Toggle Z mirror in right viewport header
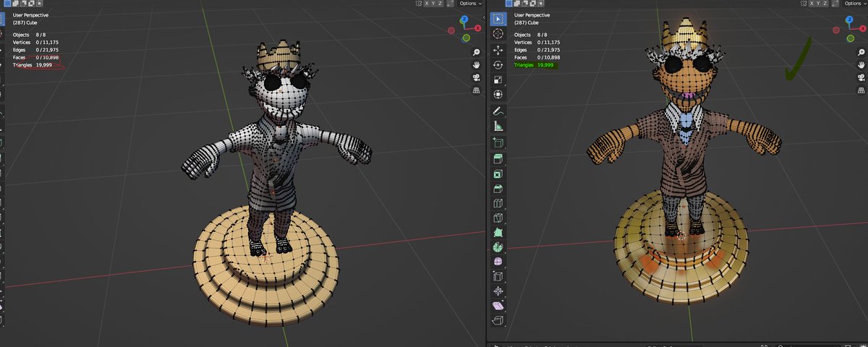 click(x=825, y=4)
